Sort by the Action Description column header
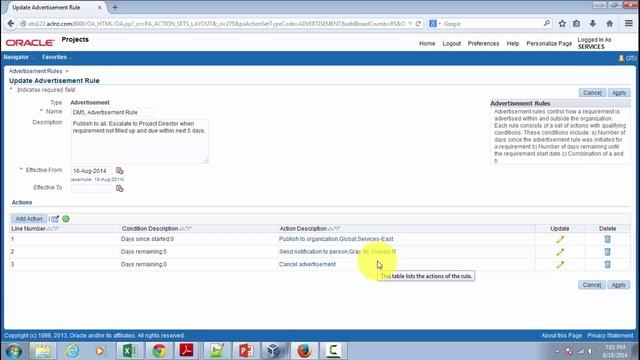This screenshot has width=640, height=360. (x=303, y=229)
